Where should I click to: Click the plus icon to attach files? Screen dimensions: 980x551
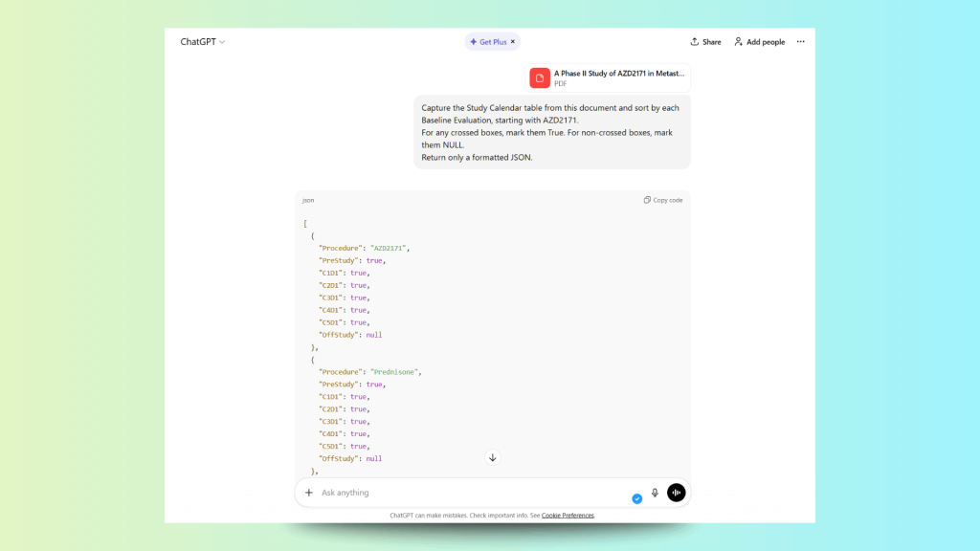pyautogui.click(x=309, y=493)
